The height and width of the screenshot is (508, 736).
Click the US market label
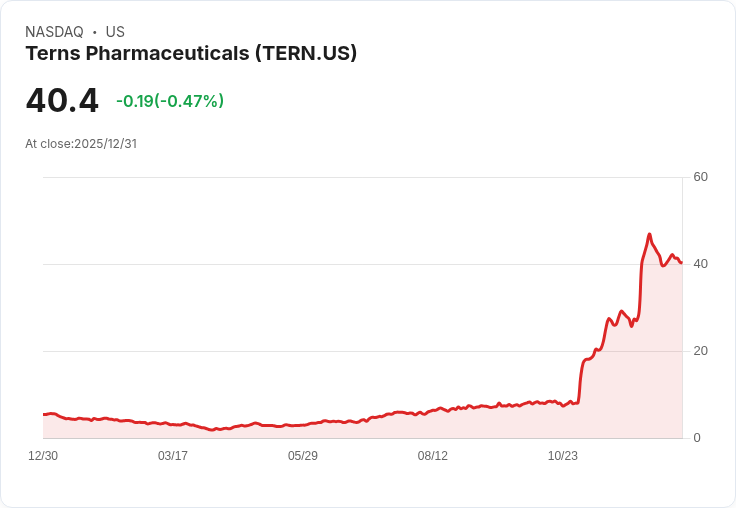coord(115,32)
